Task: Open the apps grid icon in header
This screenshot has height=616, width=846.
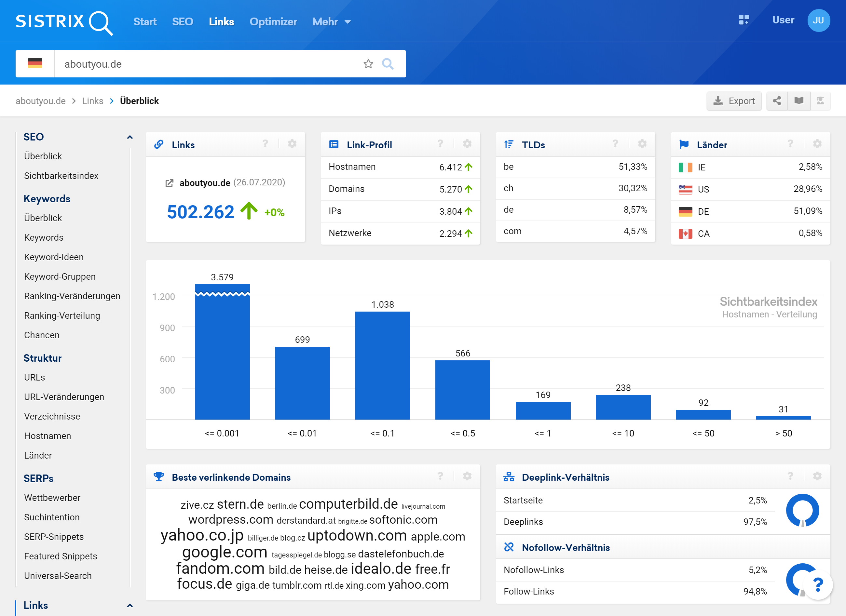Action: point(744,20)
